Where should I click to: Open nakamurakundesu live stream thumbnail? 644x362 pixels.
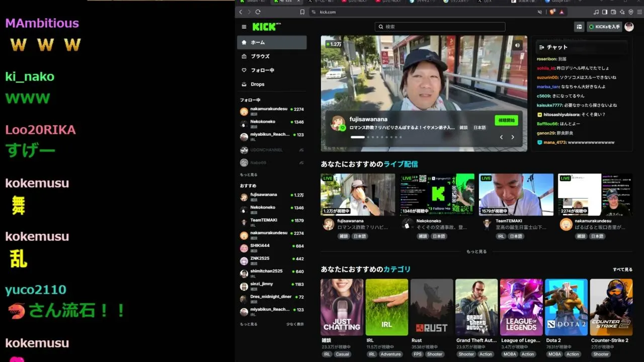[x=595, y=195]
